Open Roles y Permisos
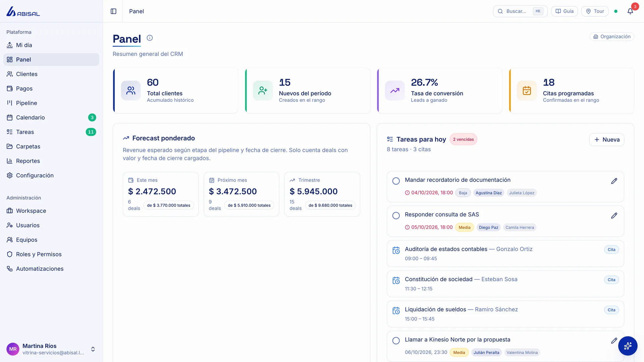The width and height of the screenshot is (644, 362). (x=51, y=254)
